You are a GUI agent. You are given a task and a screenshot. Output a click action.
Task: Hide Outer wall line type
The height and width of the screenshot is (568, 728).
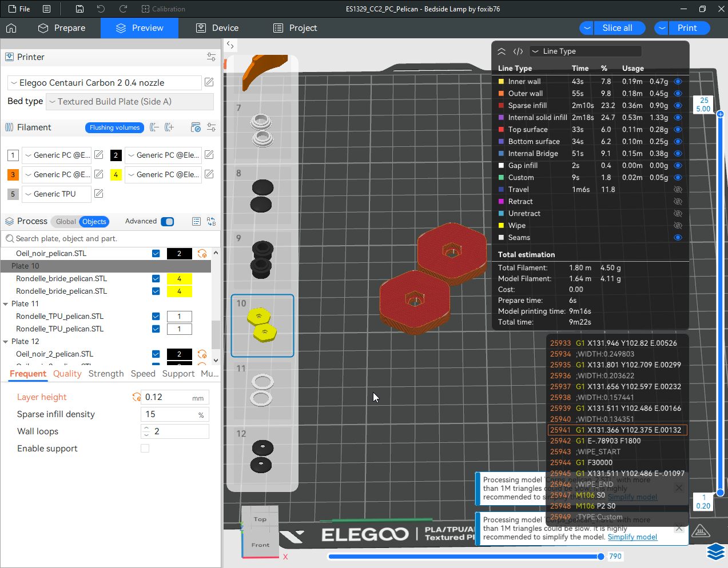pyautogui.click(x=678, y=94)
